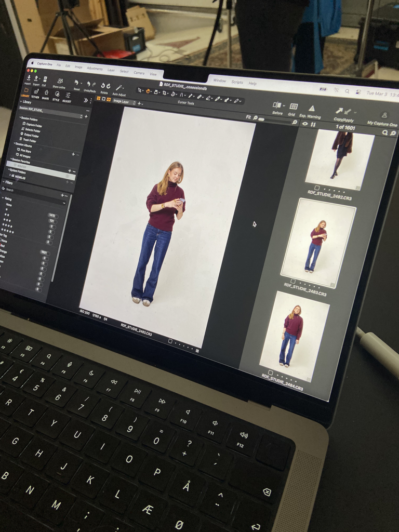
Task: Open the Capture Folder
Action: coord(32,125)
